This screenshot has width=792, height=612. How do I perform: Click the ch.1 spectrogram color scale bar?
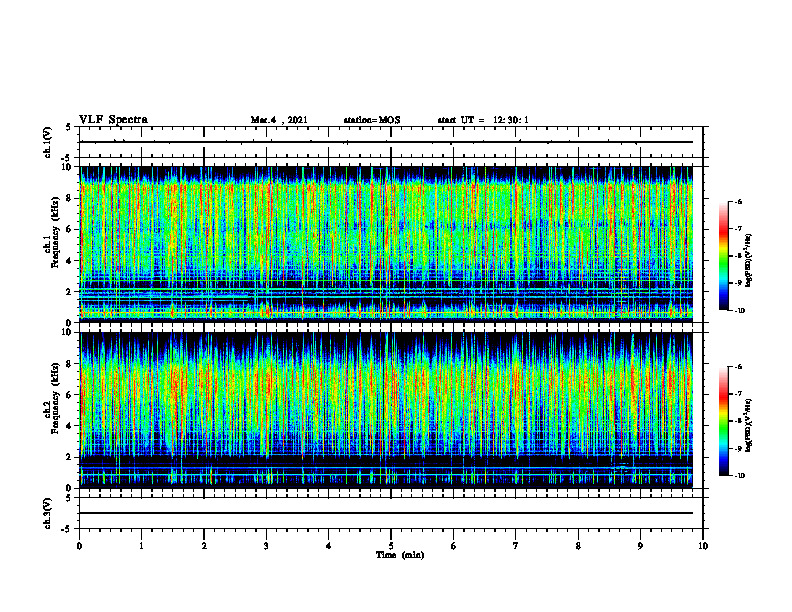pyautogui.click(x=723, y=256)
